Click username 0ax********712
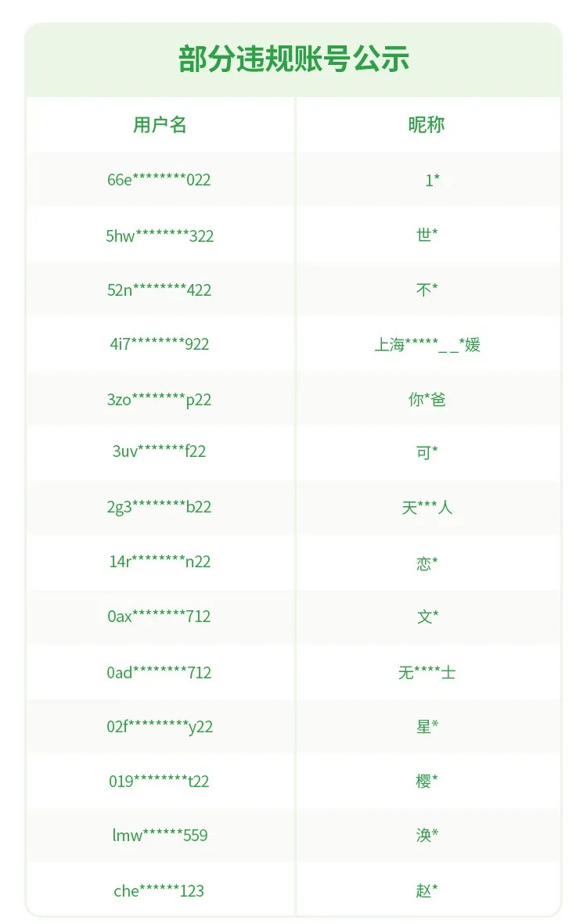This screenshot has width=587, height=924. (x=159, y=617)
